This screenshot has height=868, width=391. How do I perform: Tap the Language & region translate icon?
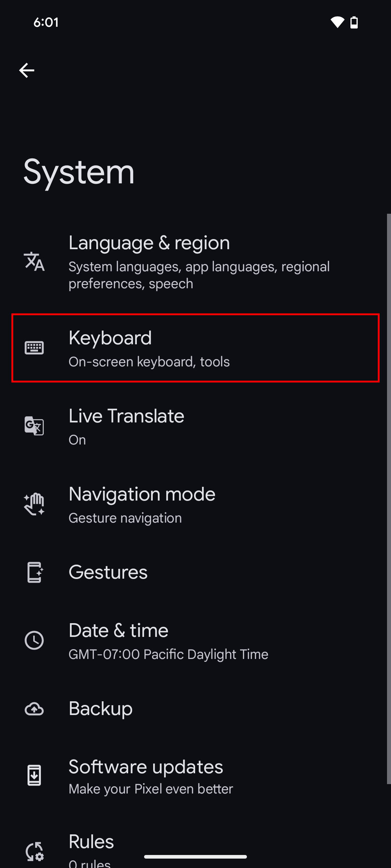pos(34,261)
